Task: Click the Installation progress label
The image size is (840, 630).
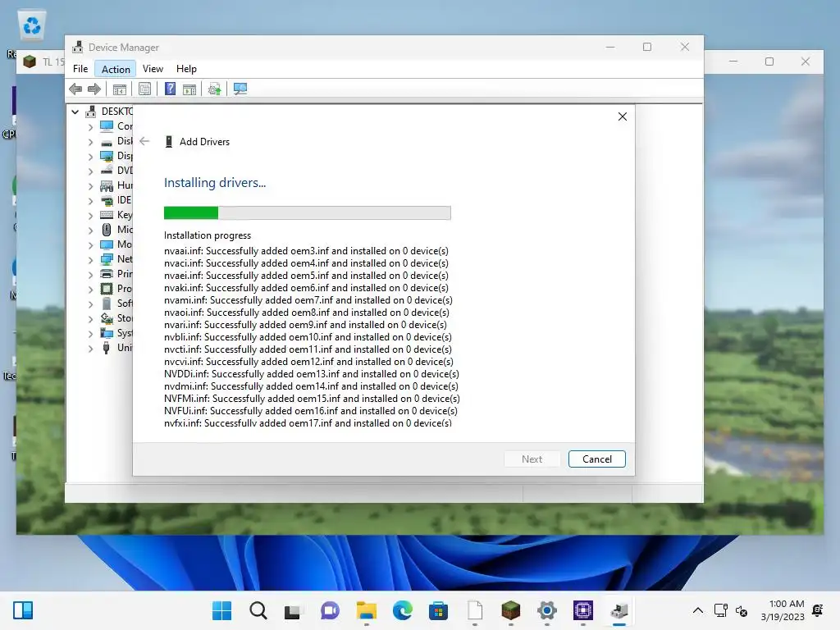Action: (x=208, y=235)
